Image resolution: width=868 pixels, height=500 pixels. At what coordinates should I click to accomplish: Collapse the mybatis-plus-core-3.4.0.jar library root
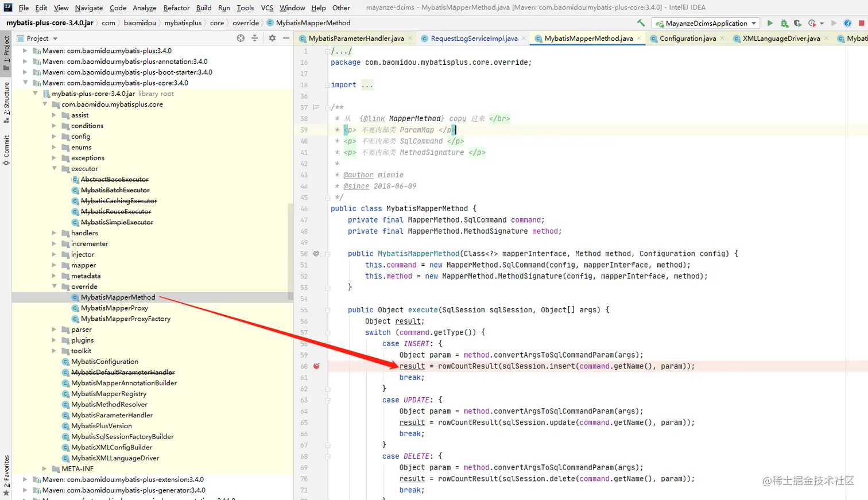point(35,94)
